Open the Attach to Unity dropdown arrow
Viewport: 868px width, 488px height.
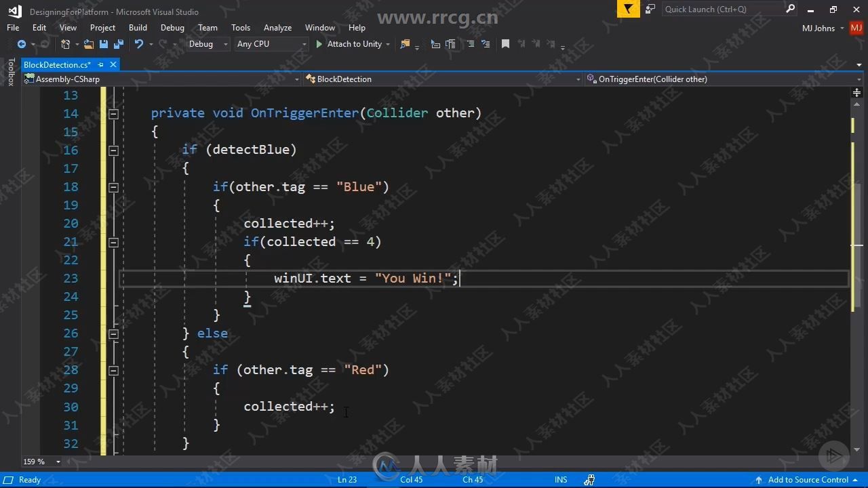tap(388, 44)
